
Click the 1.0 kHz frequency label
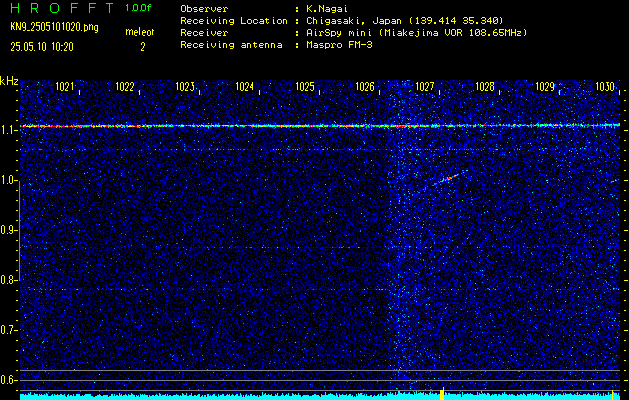pyautogui.click(x=7, y=181)
